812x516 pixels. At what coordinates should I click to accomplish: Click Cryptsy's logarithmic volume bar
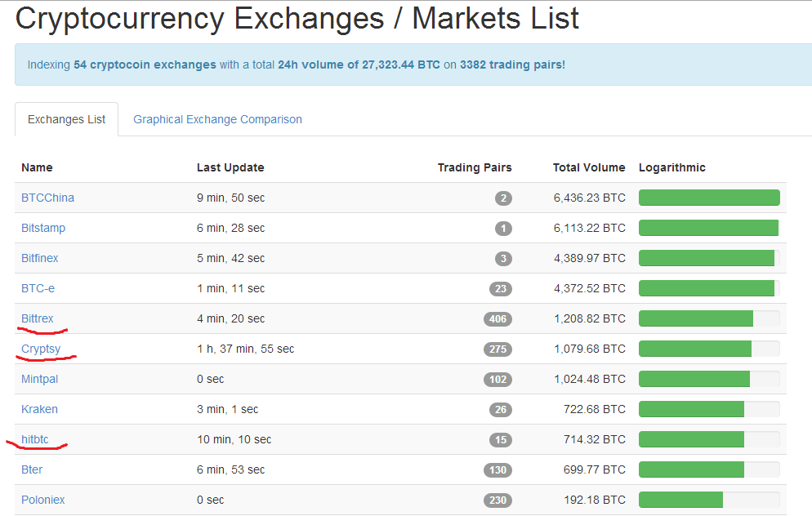(x=709, y=349)
